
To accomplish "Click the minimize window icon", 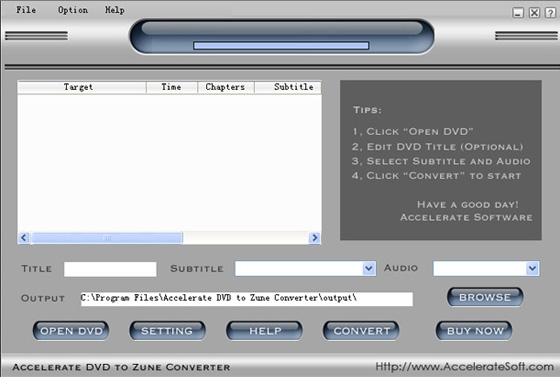I will (x=518, y=13).
